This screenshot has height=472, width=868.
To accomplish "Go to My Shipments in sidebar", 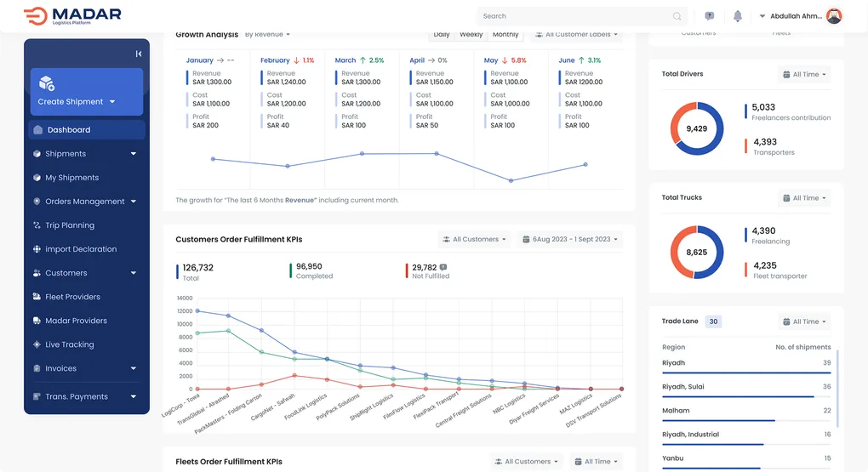I will click(x=71, y=178).
